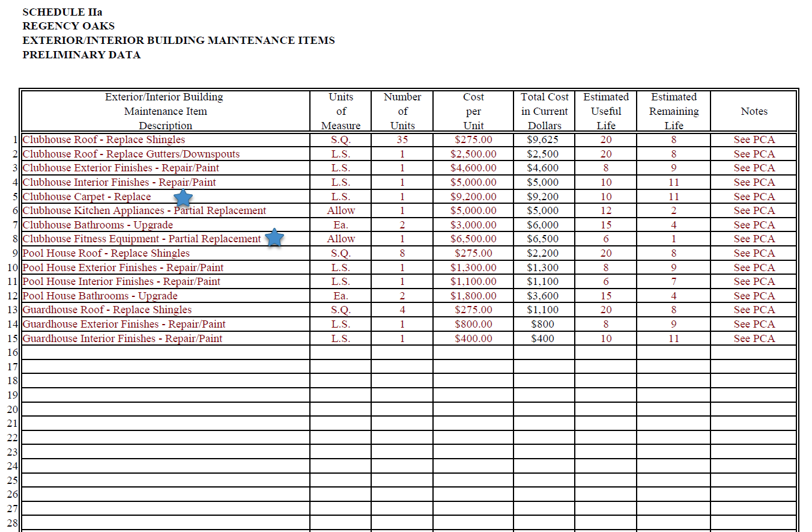The width and height of the screenshot is (812, 532).
Task: Select the $4,600.00 cost per unit value
Action: [x=473, y=168]
